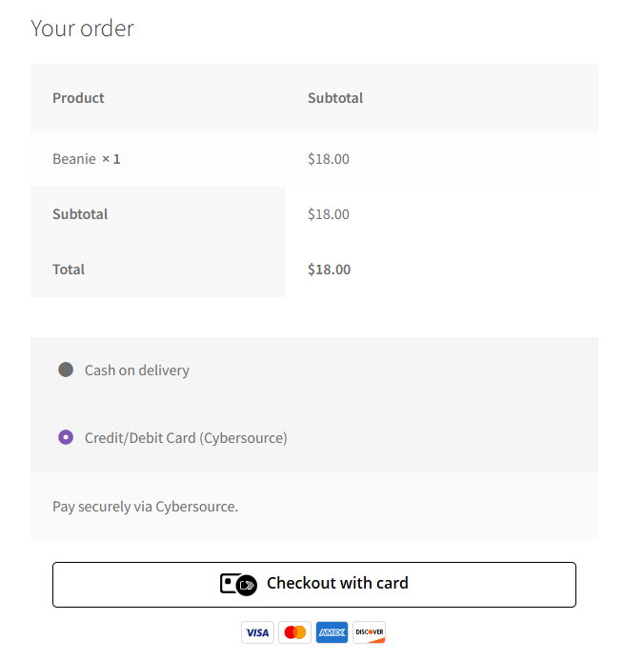Click the American Express logo
The image size is (644, 660).
click(332, 632)
